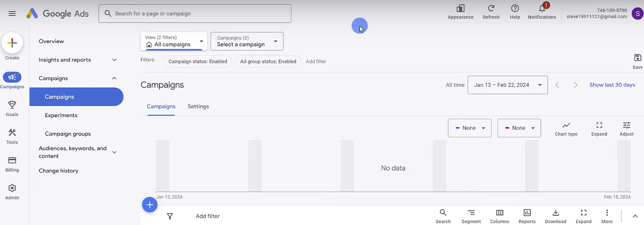This screenshot has width=644, height=225.
Task: Go to the previous date range
Action: 557,85
